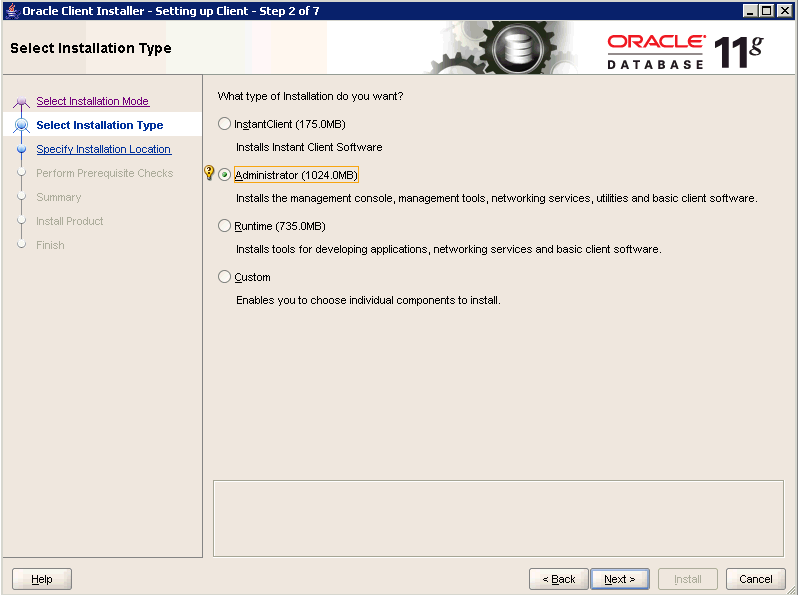Open the Specify Installation Location step link
The height and width of the screenshot is (595, 798).
pos(103,149)
